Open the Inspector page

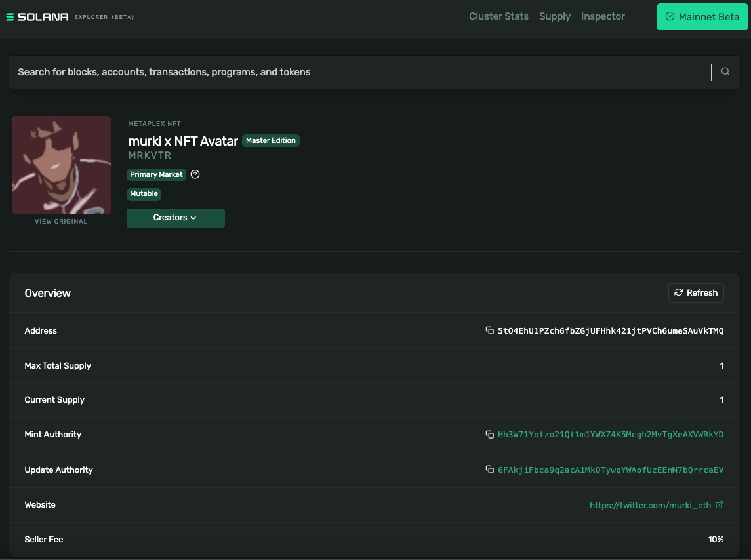pyautogui.click(x=603, y=16)
